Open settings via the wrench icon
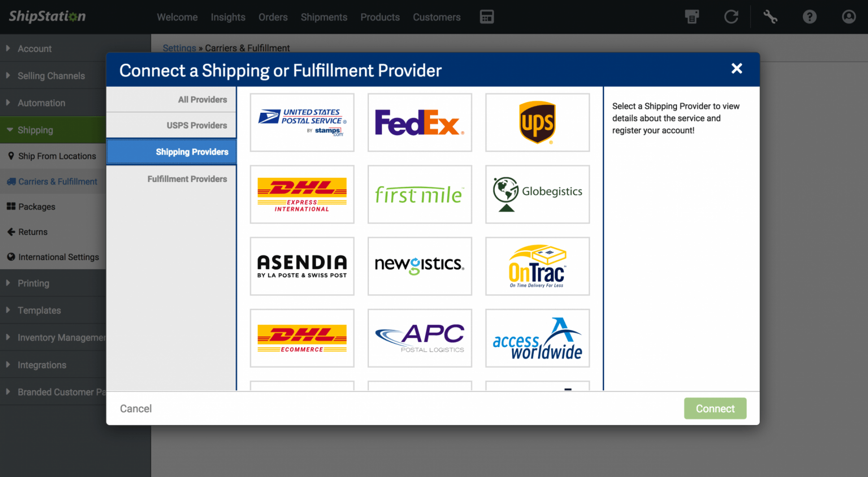 (x=770, y=17)
